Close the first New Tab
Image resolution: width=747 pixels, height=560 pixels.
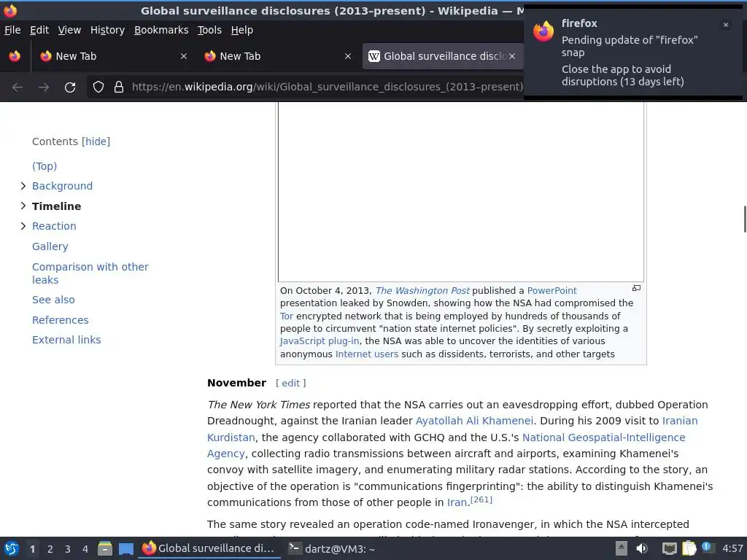[184, 56]
